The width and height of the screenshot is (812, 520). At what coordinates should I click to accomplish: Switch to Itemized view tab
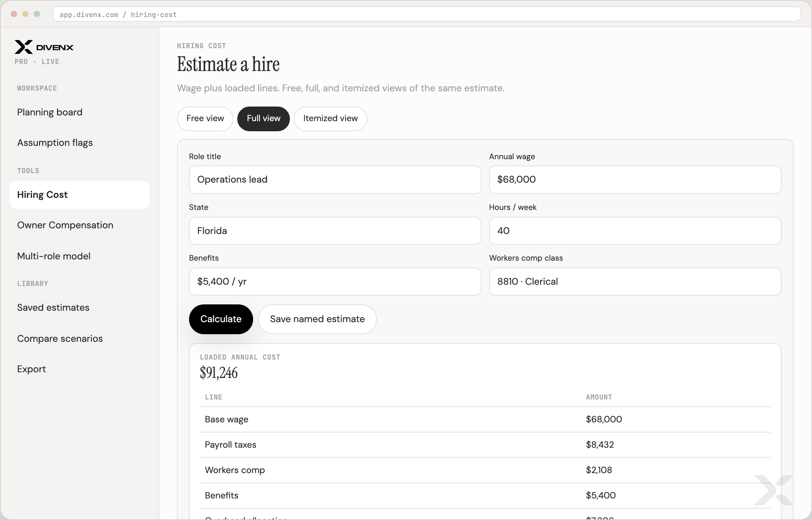330,119
